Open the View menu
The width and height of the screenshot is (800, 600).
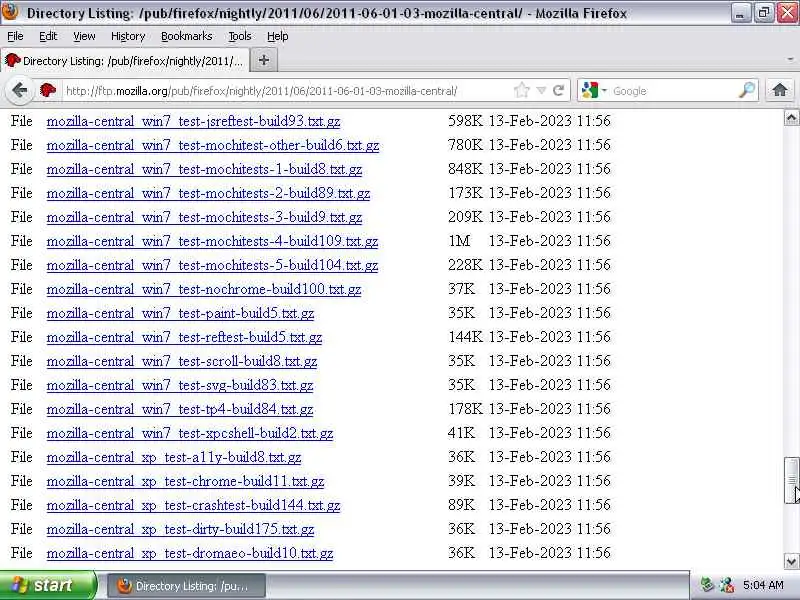pos(84,36)
